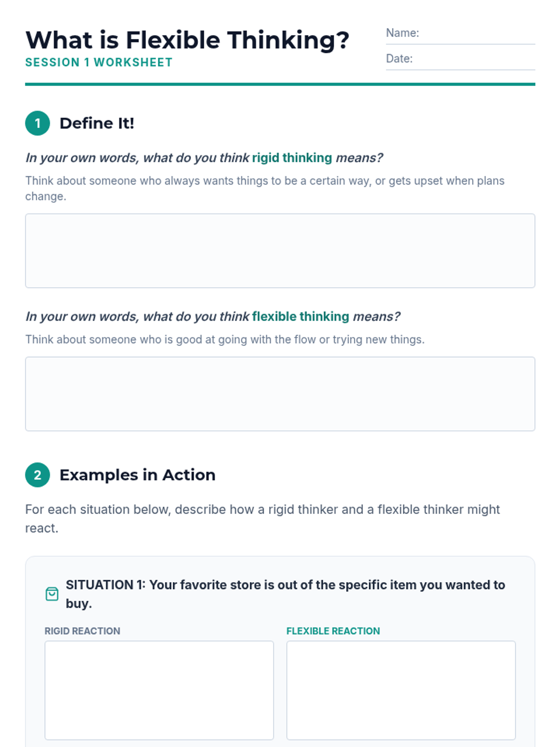Click the rigid thinking definition answer box
Viewport: 560px width, 747px height.
[x=280, y=251]
